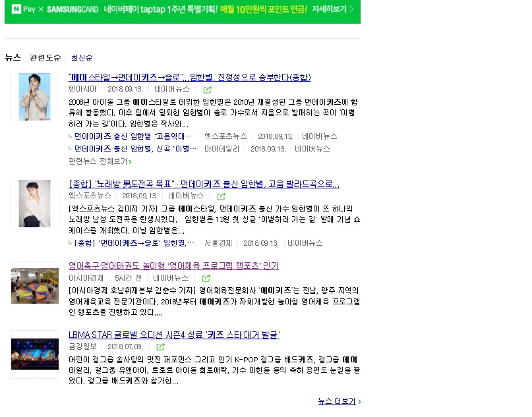Click the 2018.07.09 date of 금강일보 article
Screen dimensions: 532x417
[125, 347]
